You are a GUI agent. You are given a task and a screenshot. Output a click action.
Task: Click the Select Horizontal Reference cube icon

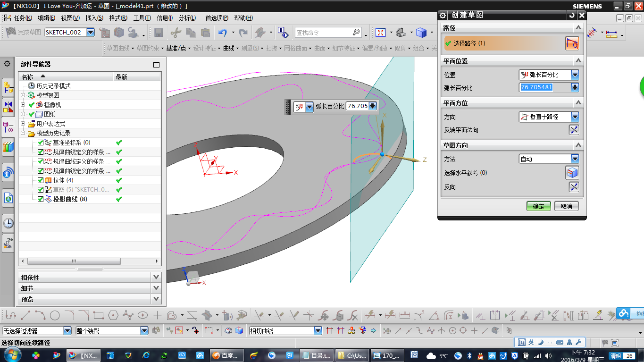[572, 173]
